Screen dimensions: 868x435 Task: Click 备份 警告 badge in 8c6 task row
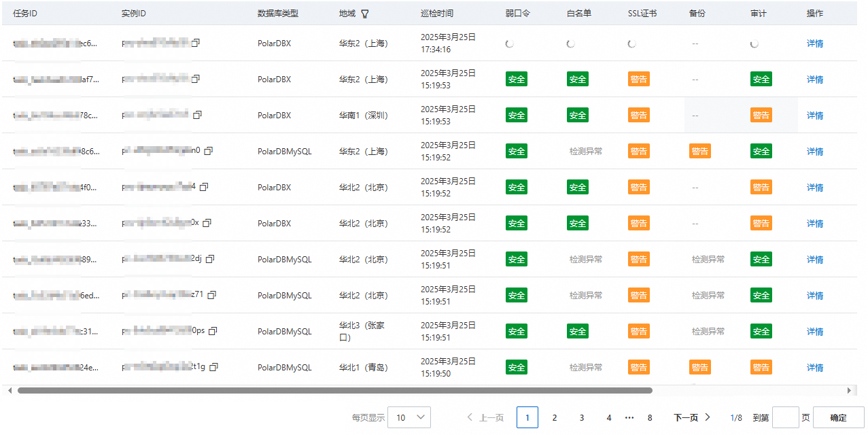coord(700,151)
